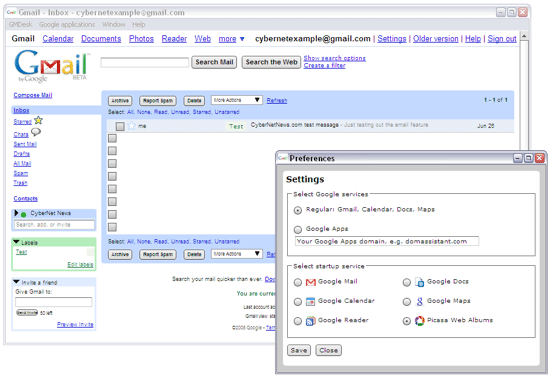The image size is (550, 378).
Task: Choose Google Maps as startup service
Action: point(407,302)
